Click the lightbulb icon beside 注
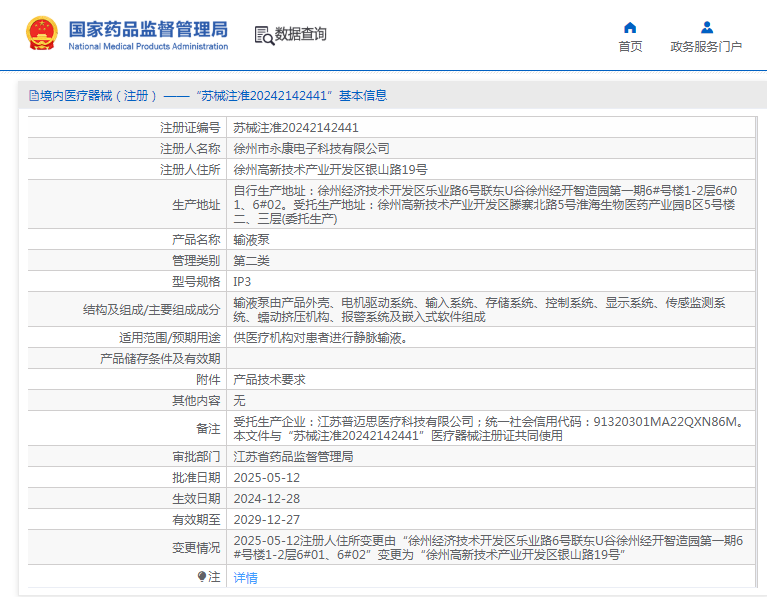The width and height of the screenshot is (767, 597). [202, 576]
